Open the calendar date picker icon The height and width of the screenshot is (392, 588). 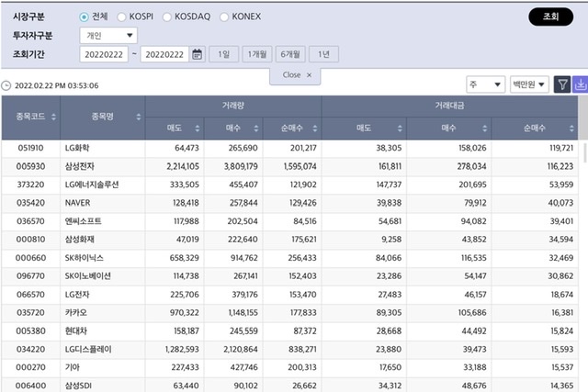click(197, 55)
